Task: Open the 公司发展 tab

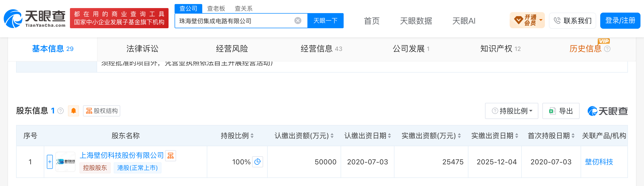Action: 411,49
